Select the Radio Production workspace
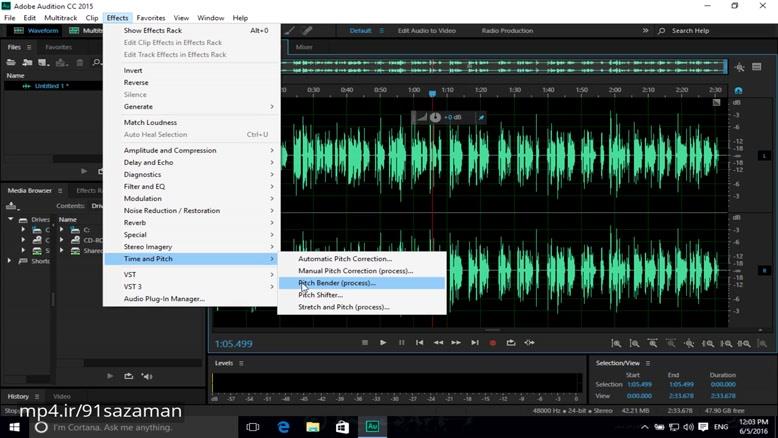778x438 pixels. click(507, 31)
